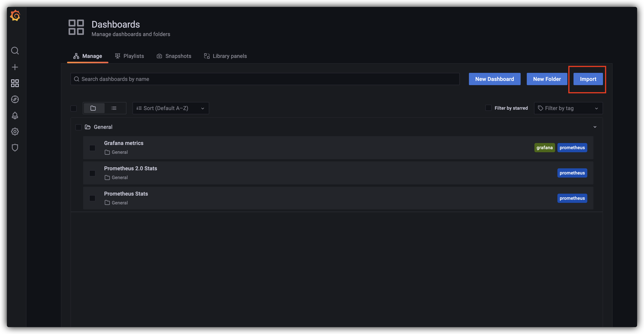Image resolution: width=644 pixels, height=334 pixels.
Task: Click the Grafana logo home icon
Action: coord(15,16)
